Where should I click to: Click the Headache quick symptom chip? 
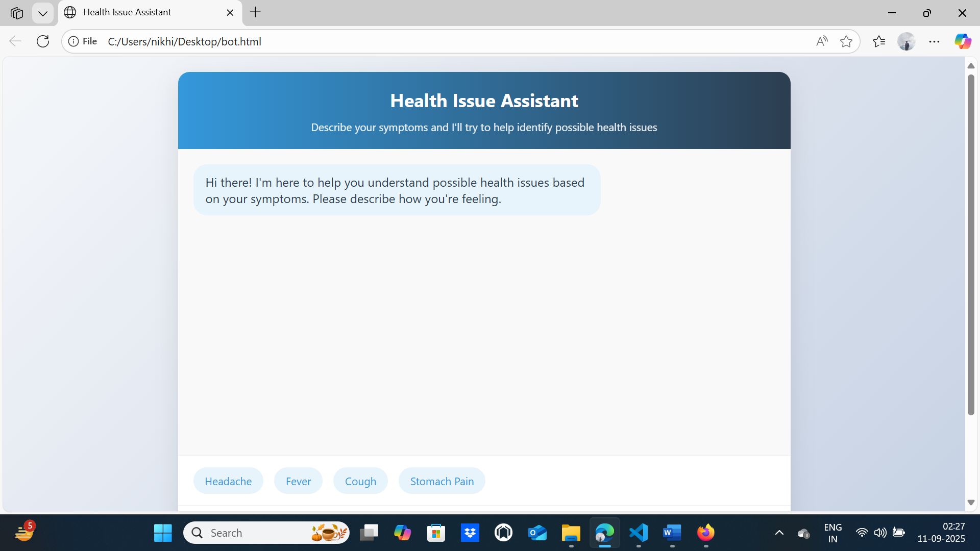(228, 481)
